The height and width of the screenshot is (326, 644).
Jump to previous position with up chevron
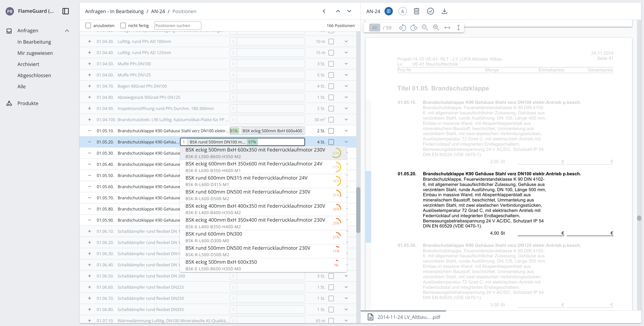pos(338,11)
